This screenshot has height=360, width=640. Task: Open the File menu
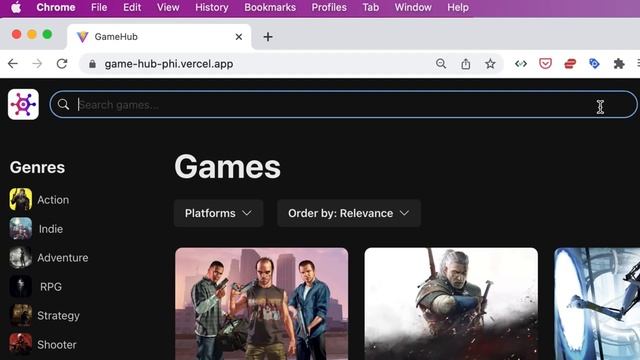point(99,7)
